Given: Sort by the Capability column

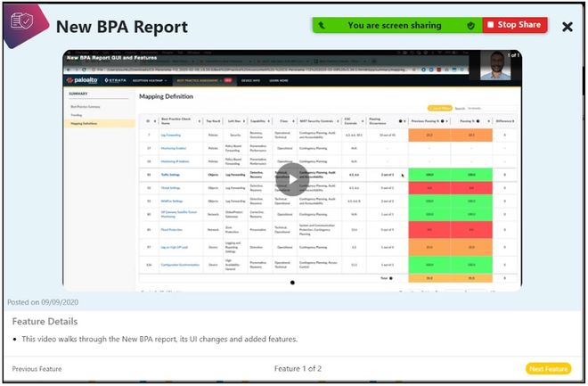Looking at the screenshot, I should (x=260, y=121).
